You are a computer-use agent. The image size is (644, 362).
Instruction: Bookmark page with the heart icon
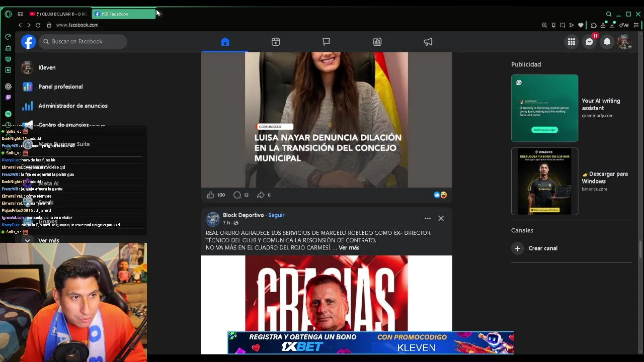pos(581,25)
